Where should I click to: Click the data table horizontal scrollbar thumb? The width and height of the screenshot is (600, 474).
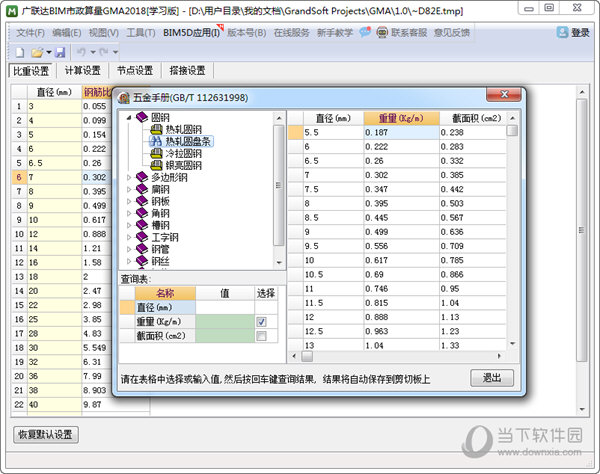tap(307, 356)
